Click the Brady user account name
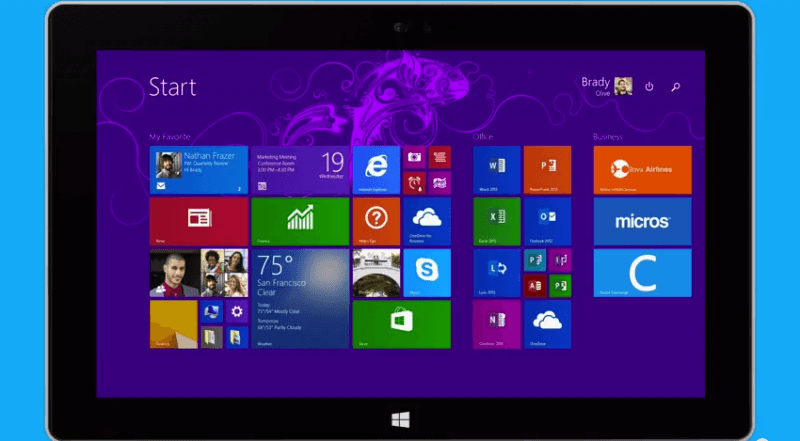The height and width of the screenshot is (441, 800). [595, 82]
